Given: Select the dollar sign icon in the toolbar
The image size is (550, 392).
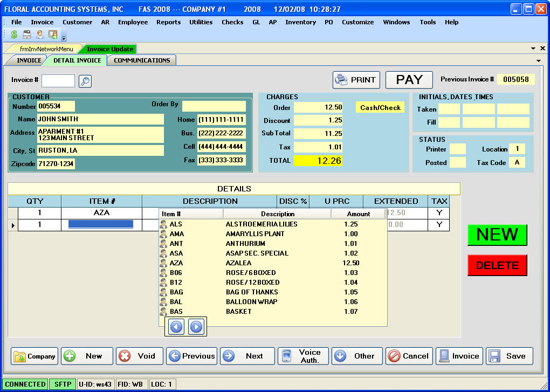Looking at the screenshot, I should click(x=13, y=36).
